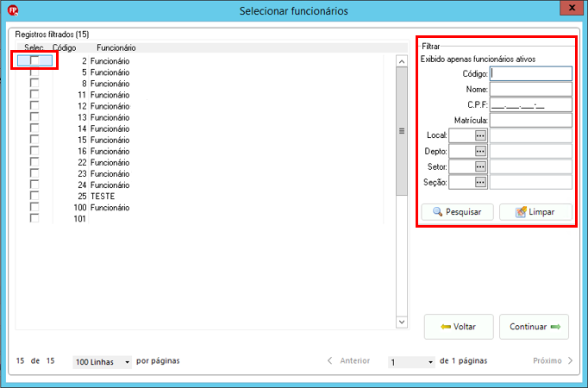Focus the Nome filter field

point(531,89)
